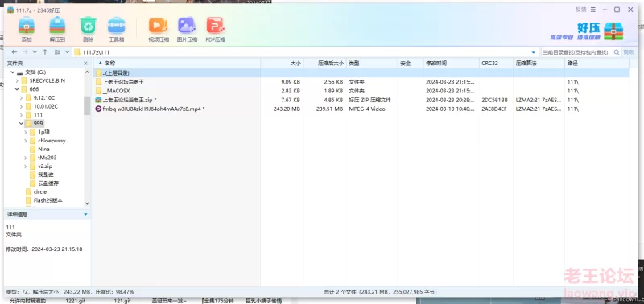Open the 工具箱 (Toolbox) icon
Image resolution: width=644 pixels, height=304 pixels.
116,30
